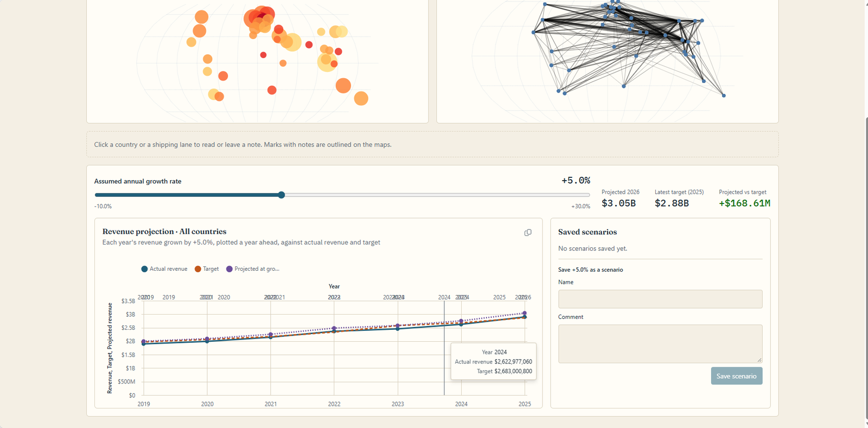The image size is (868, 428).
Task: Click the "Revenue projection · All countries" heading
Action: (x=164, y=232)
